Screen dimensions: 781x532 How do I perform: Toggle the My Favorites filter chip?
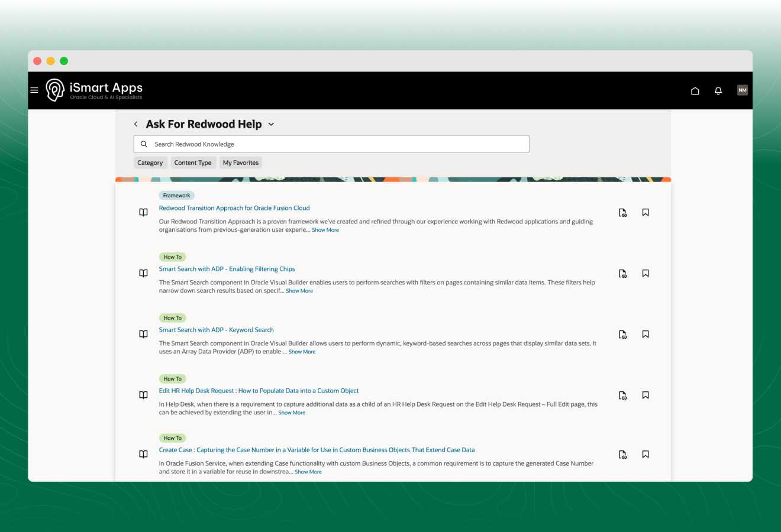(240, 163)
